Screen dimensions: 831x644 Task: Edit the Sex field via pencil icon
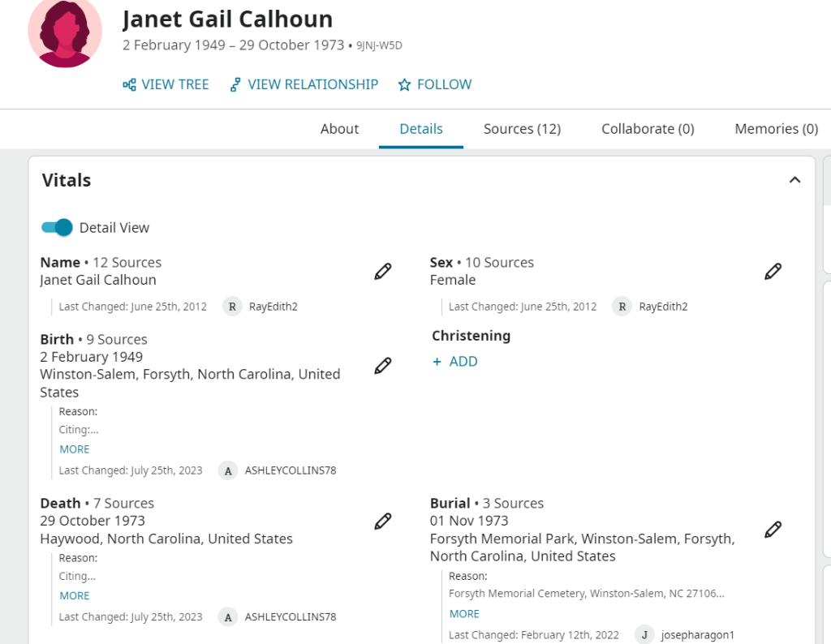click(x=773, y=272)
